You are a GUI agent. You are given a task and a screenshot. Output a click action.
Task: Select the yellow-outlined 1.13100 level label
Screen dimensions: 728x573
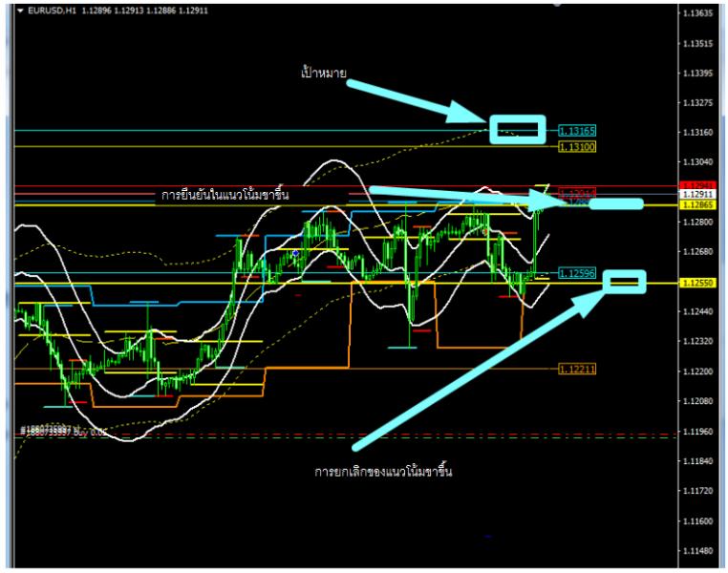click(x=577, y=147)
